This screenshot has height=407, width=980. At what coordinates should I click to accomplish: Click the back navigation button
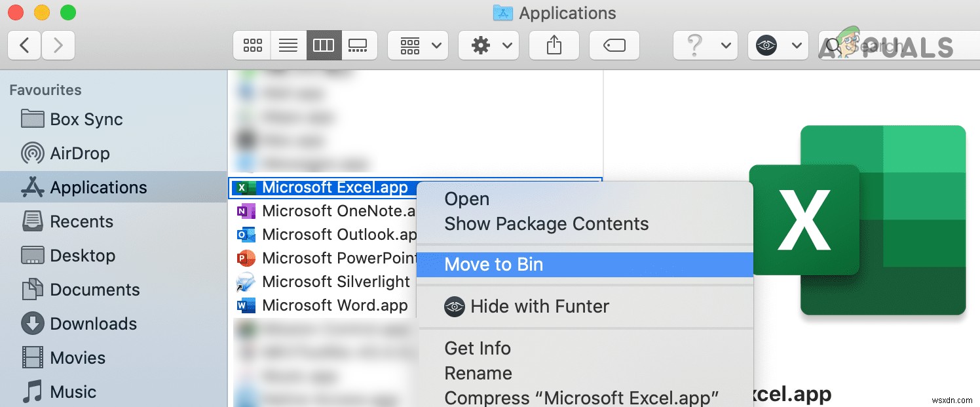pyautogui.click(x=24, y=45)
